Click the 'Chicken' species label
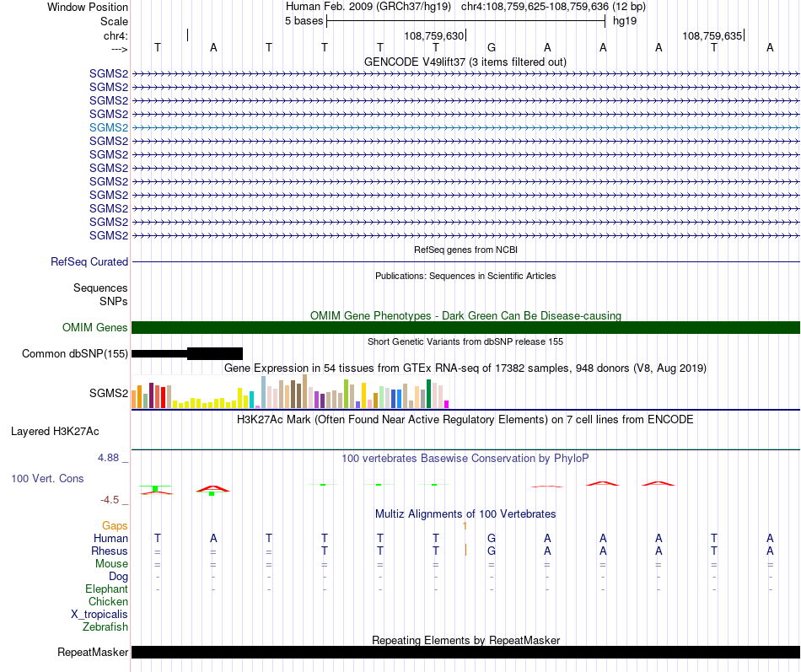The width and height of the screenshot is (801, 672). [x=108, y=601]
